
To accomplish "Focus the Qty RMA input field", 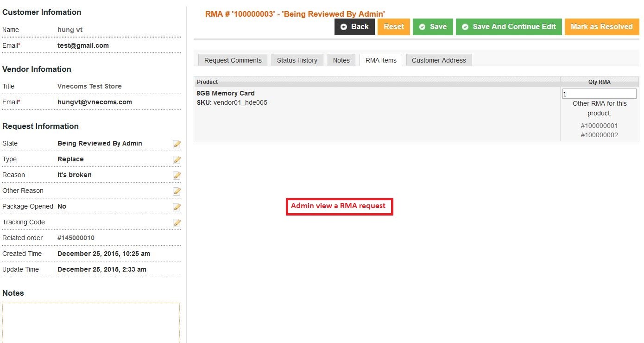I will (x=599, y=94).
